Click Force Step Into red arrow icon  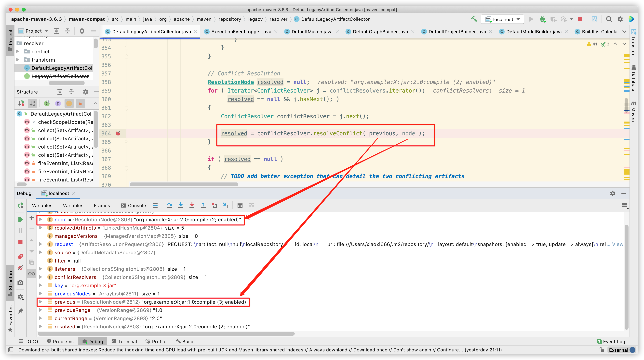[x=192, y=205]
